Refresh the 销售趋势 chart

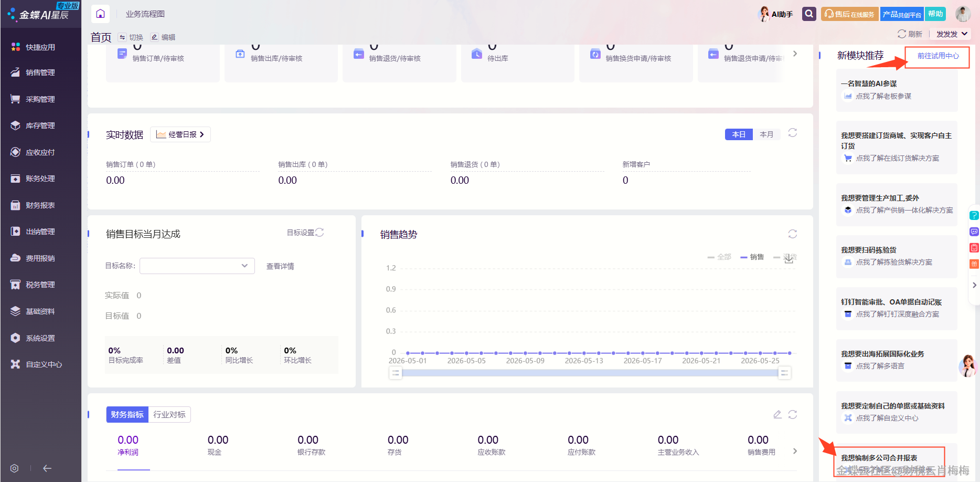coord(793,234)
